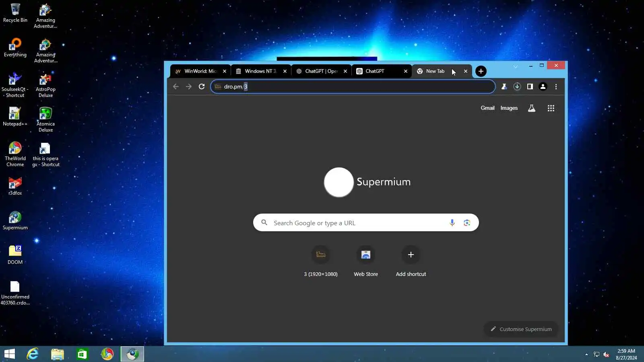Open Search Labs flask beside Images
Screen dimensions: 644x362
click(532, 108)
